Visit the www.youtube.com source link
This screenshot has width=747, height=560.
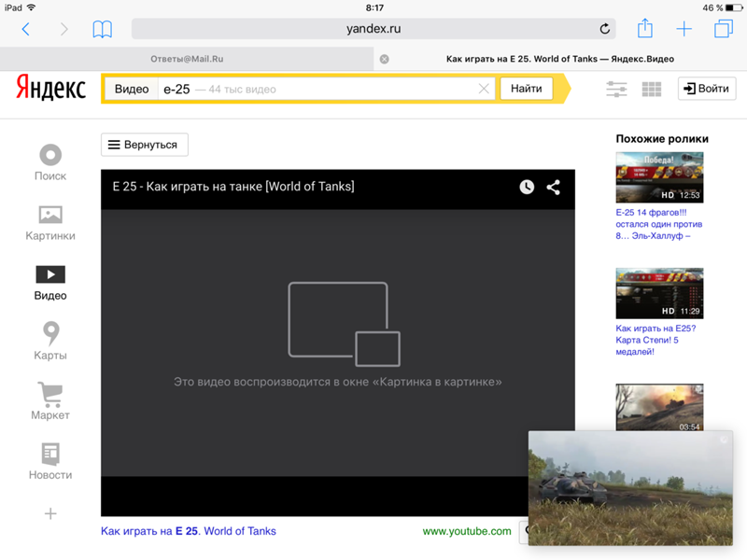coord(467,531)
